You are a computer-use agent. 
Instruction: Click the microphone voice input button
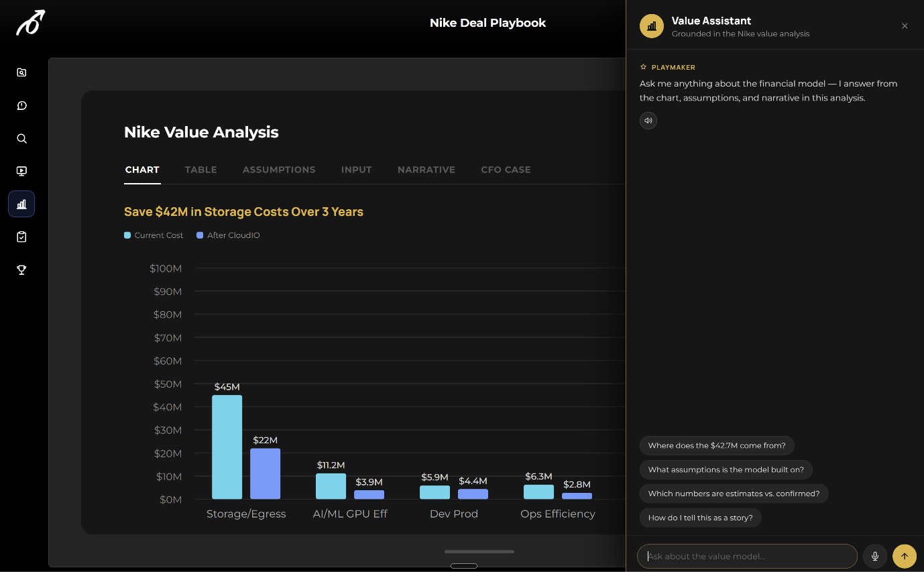[875, 556]
